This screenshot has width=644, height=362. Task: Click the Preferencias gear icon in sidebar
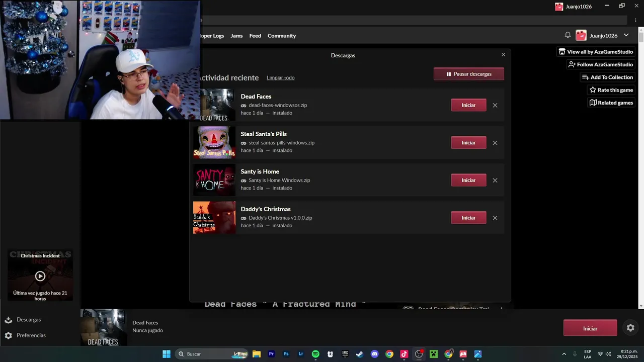[9, 335]
